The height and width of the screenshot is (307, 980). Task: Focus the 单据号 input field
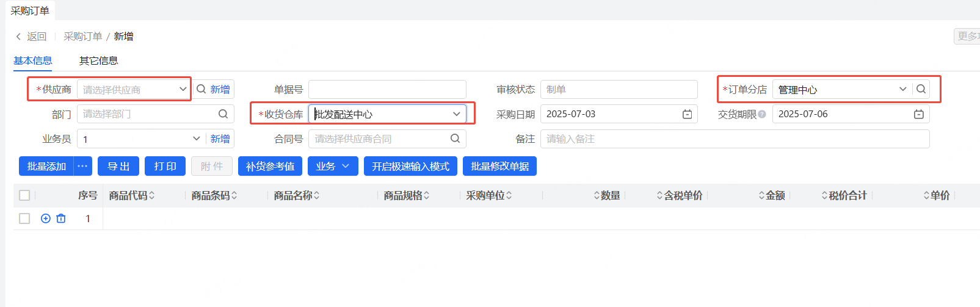pyautogui.click(x=387, y=89)
